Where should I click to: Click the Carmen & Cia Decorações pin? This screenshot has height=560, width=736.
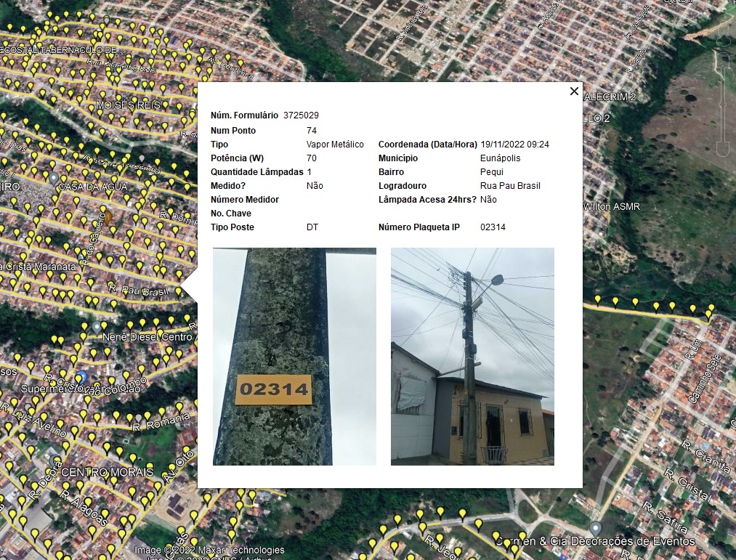coord(596,527)
